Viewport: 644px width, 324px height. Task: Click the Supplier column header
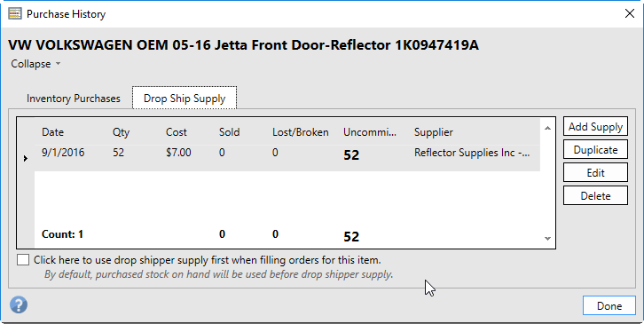point(433,132)
